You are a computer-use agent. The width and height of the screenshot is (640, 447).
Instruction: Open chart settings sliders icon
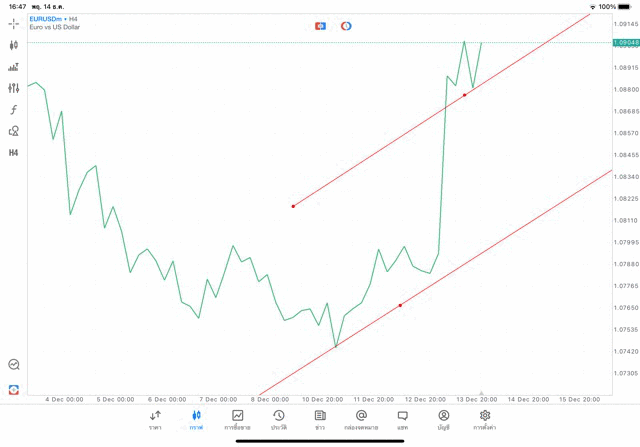(x=14, y=88)
